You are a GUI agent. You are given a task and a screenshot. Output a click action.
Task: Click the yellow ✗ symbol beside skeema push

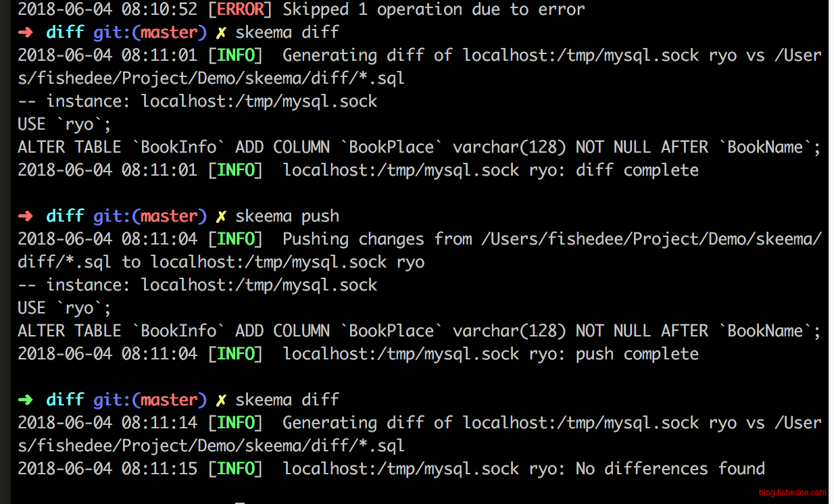pos(221,216)
